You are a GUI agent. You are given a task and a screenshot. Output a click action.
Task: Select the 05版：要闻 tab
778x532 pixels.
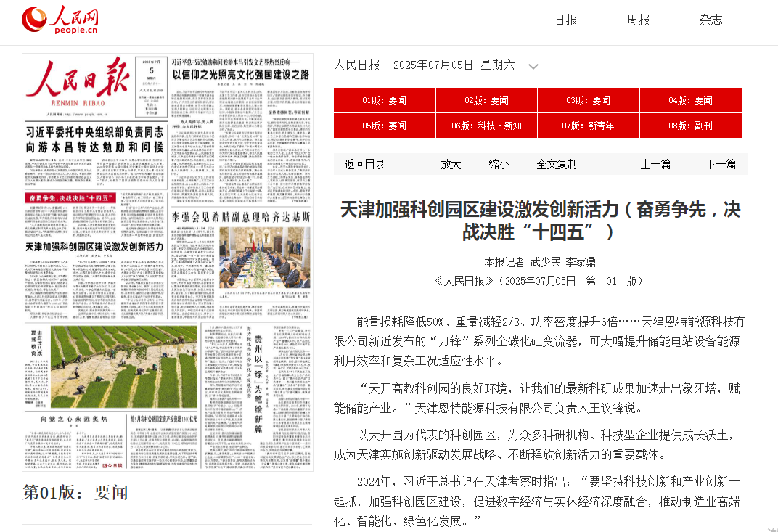point(385,126)
